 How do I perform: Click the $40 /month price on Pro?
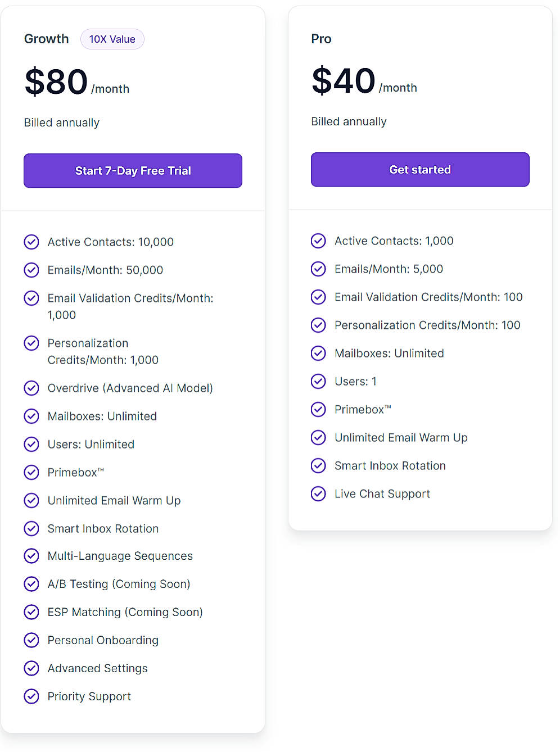pos(344,80)
